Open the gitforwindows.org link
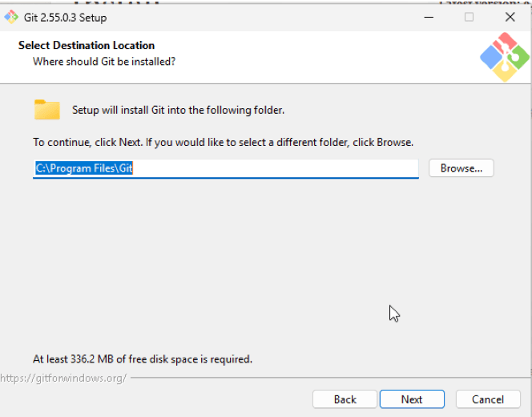This screenshot has height=417, width=532. point(63,378)
